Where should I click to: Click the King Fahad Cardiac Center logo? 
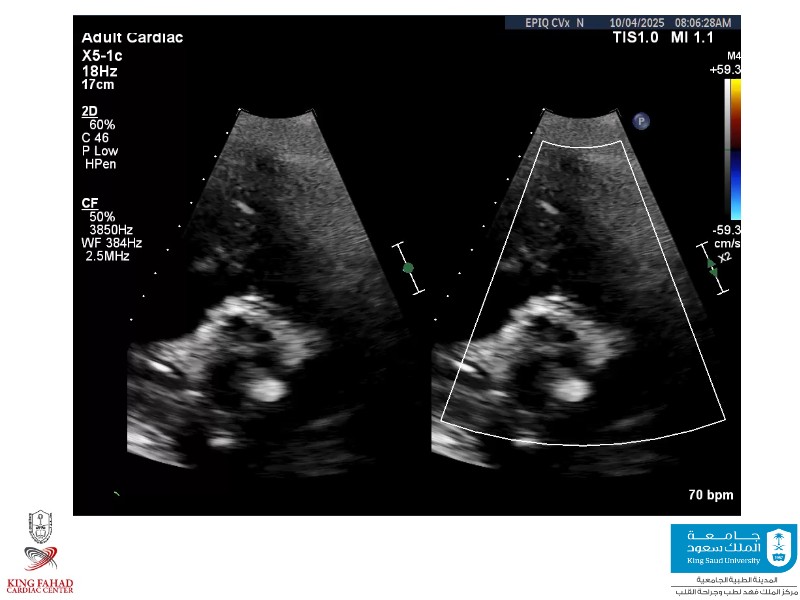tap(40, 553)
